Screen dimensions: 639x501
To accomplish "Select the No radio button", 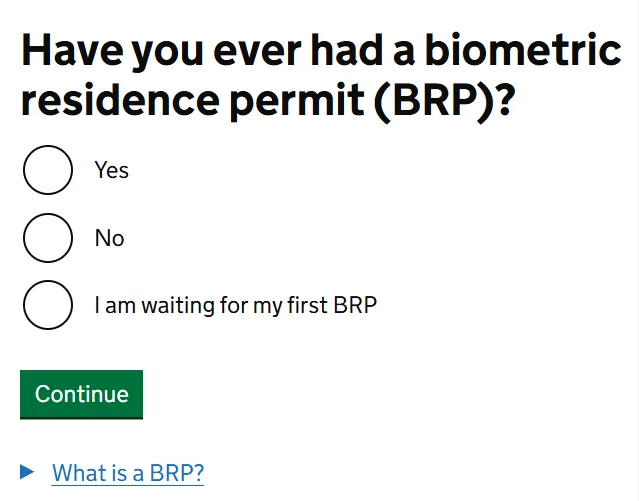I will (x=47, y=238).
